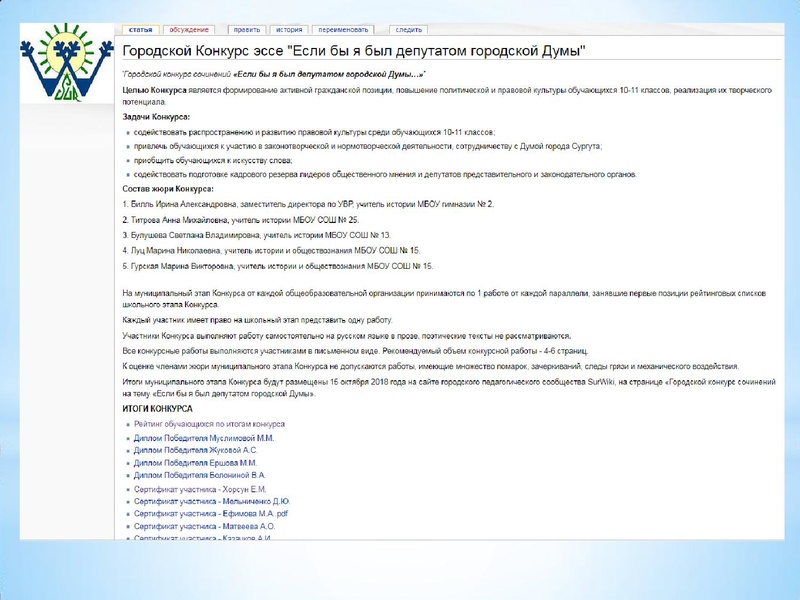Switch to the 'обсуждение' tab
800x600 pixels.
click(189, 31)
